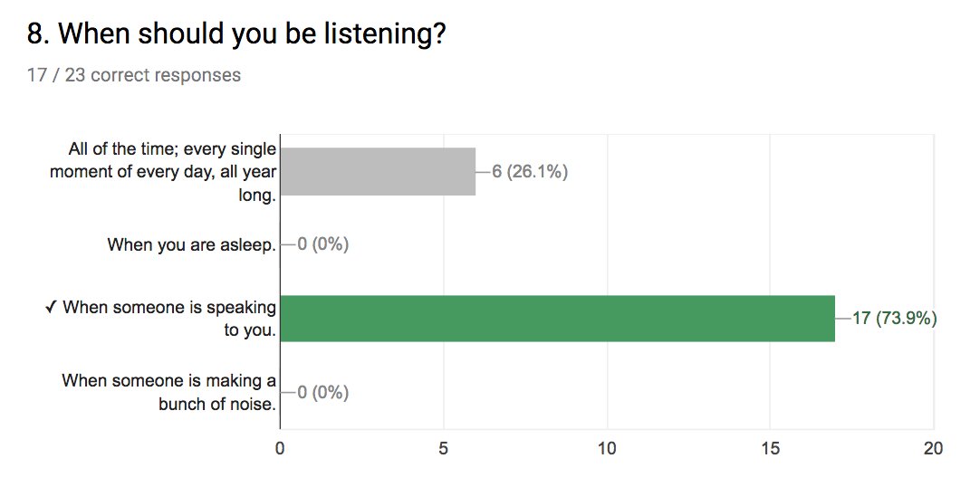Click the x-axis tick label '10'
This screenshot has width=980, height=487.
pyautogui.click(x=606, y=448)
